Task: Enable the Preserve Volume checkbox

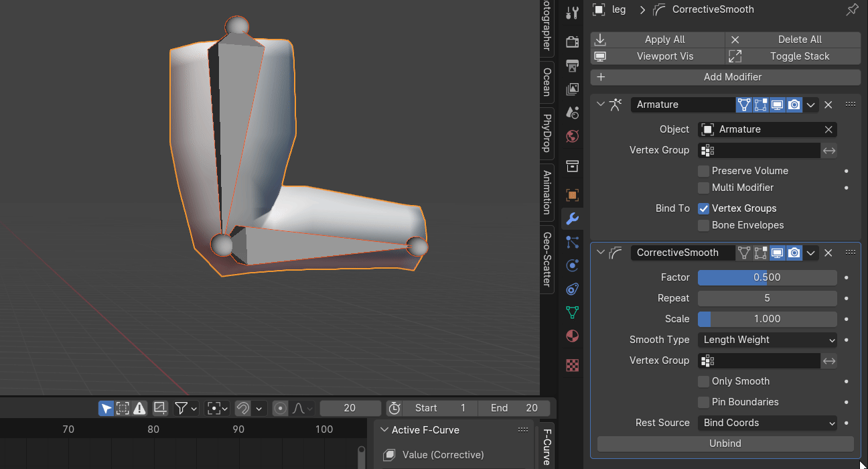Action: coord(703,171)
